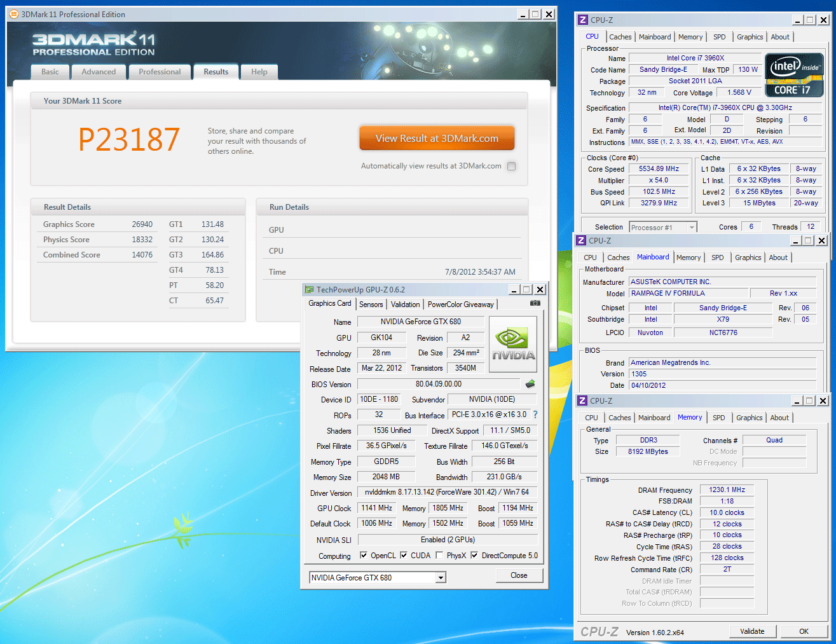Open the Validation tab in GPU-Z
The image size is (836, 644).
pyautogui.click(x=406, y=305)
